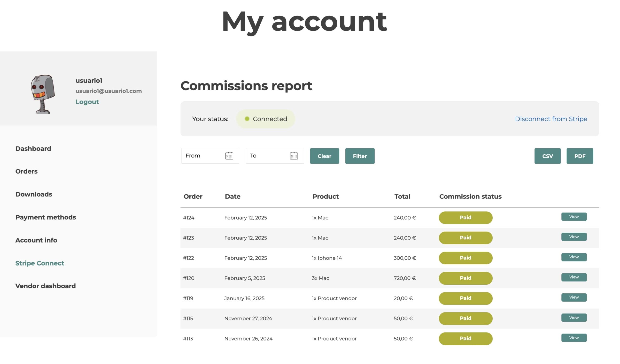Open Payment methods section

click(46, 217)
